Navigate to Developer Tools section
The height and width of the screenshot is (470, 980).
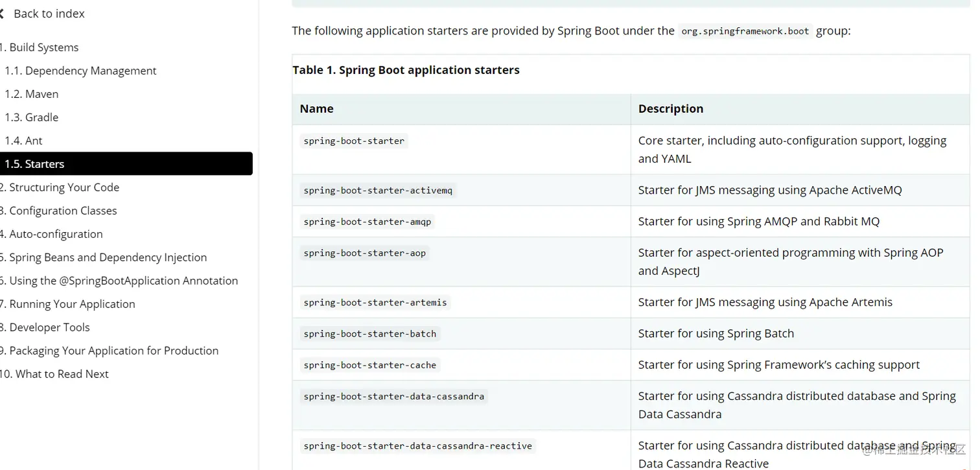45,327
